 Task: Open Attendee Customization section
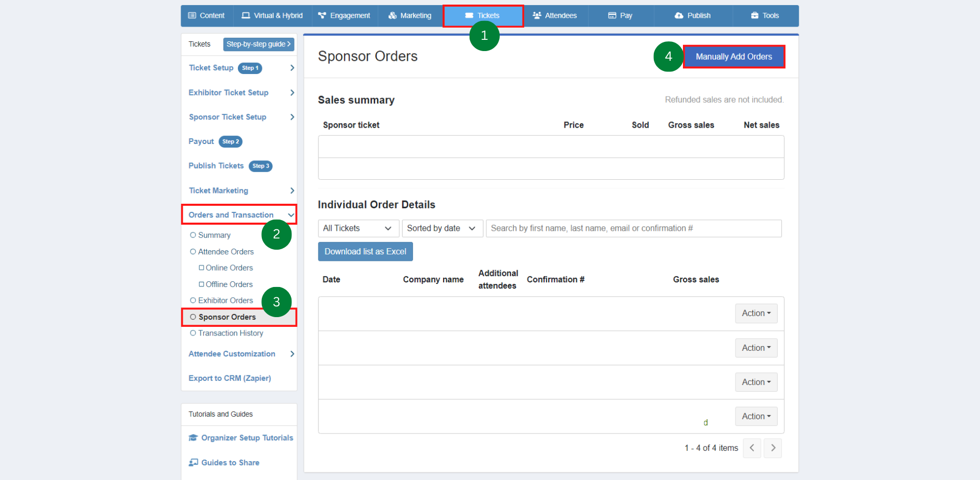pyautogui.click(x=232, y=354)
